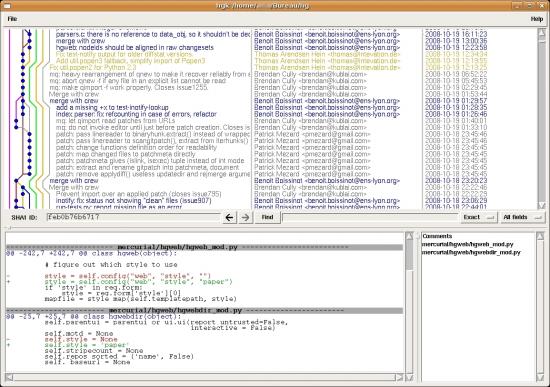This screenshot has height=387, width=550.
Task: Select mercurial/hgweb/hgweb_mod.py in the file list
Action: (x=468, y=244)
